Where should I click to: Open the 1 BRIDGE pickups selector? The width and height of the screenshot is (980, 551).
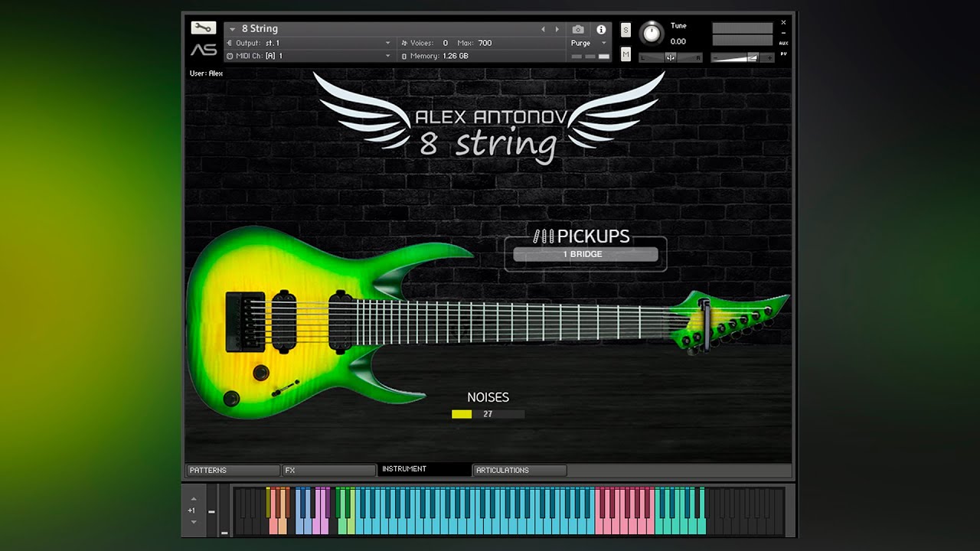point(586,254)
